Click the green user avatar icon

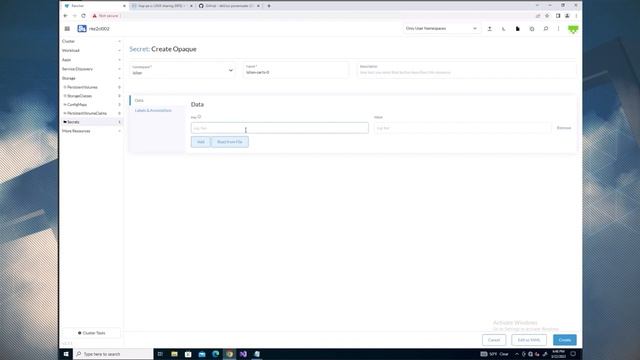[573, 29]
